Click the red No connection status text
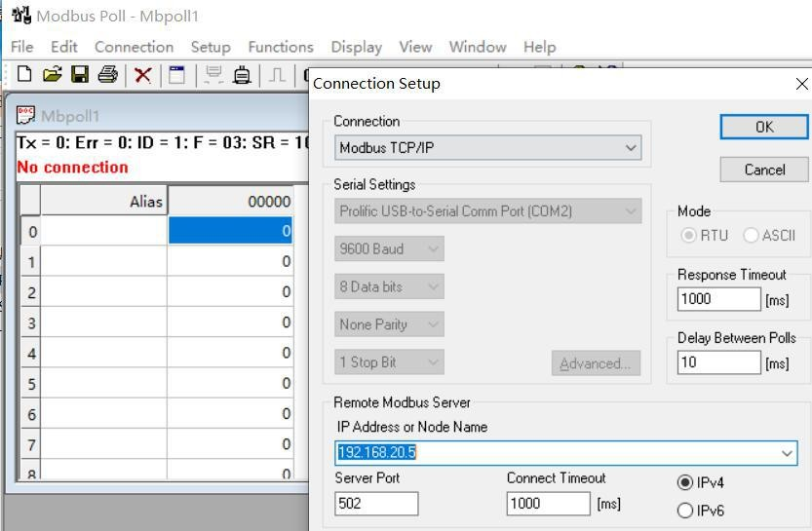The height and width of the screenshot is (531, 812). (72, 168)
